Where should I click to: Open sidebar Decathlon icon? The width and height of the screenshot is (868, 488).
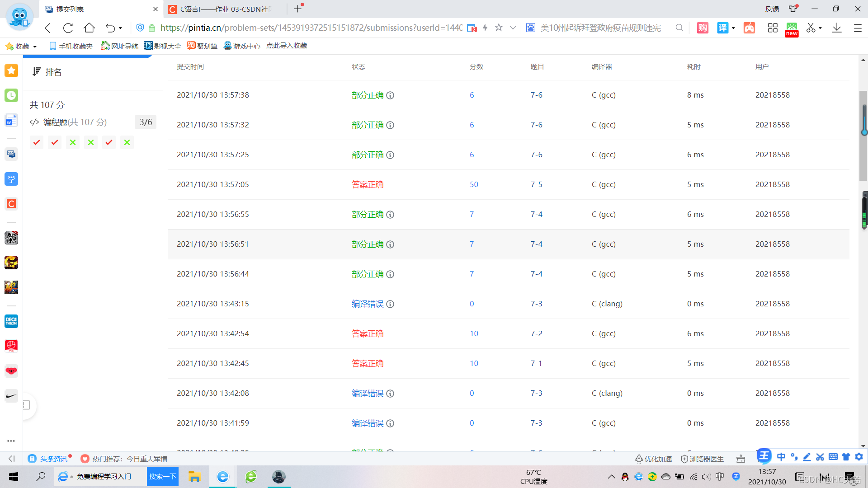pyautogui.click(x=11, y=321)
